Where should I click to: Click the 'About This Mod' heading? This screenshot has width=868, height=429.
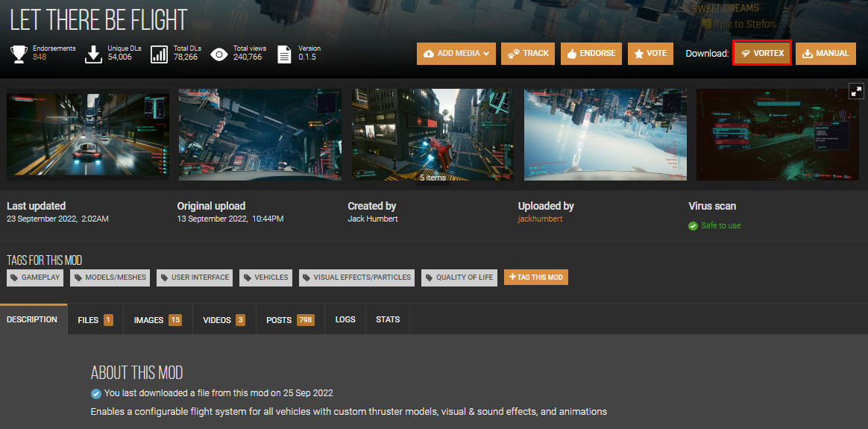click(136, 372)
